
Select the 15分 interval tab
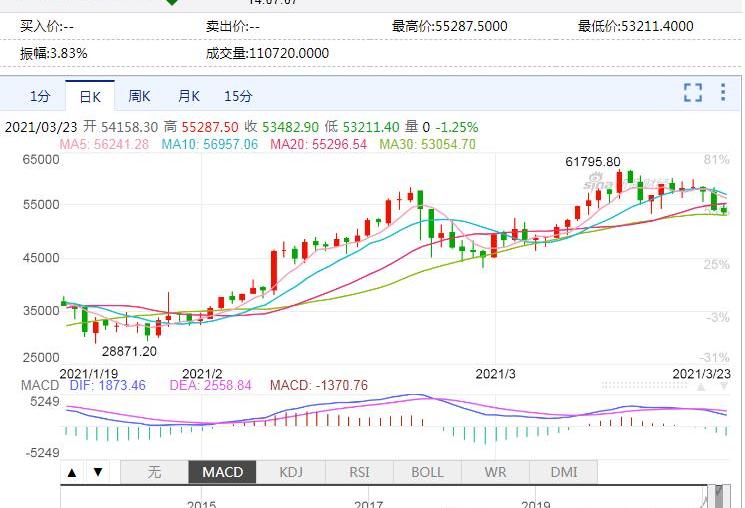click(238, 96)
